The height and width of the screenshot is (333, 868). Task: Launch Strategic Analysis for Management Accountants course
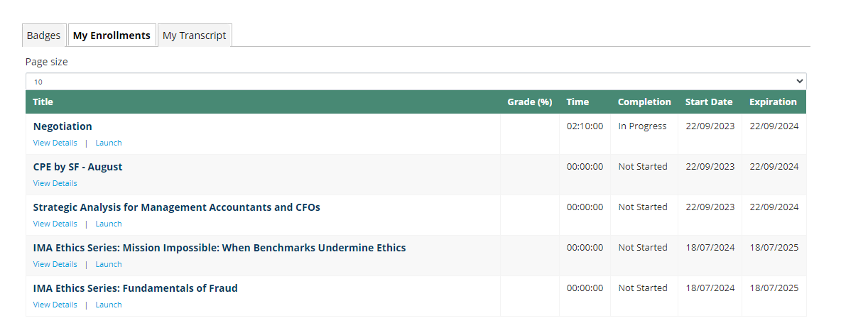[109, 224]
